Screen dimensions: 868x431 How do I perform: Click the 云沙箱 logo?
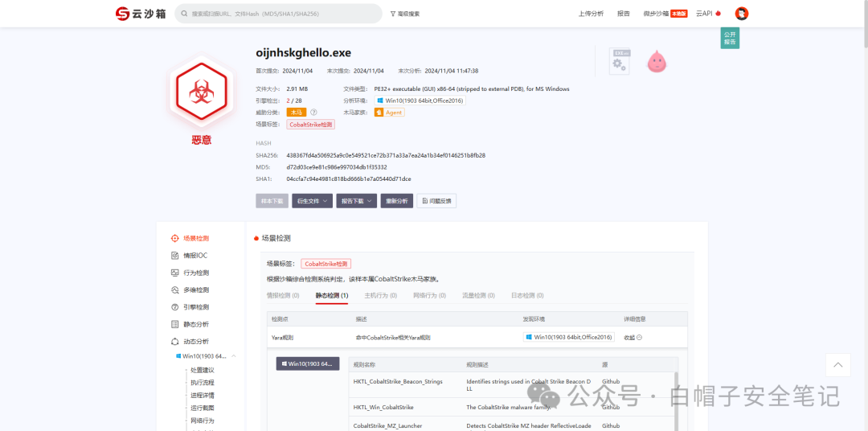coord(141,14)
